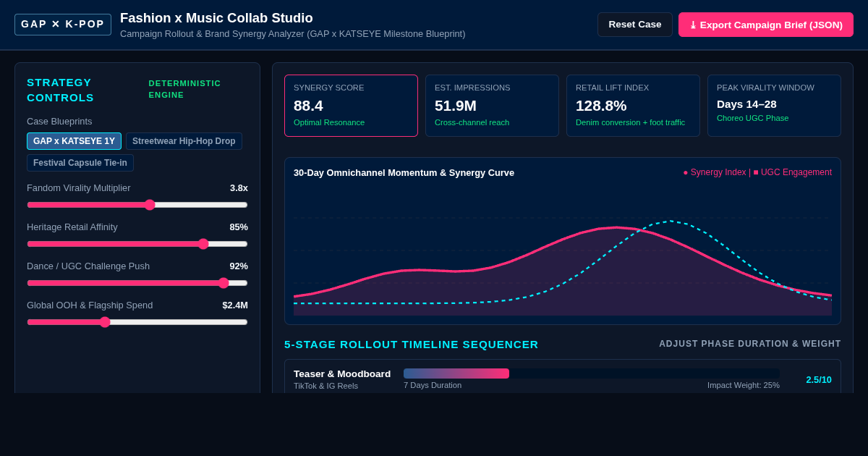This screenshot has height=456, width=868.
Task: Set Heritage Retail Affinity slider
Action: 137,244
